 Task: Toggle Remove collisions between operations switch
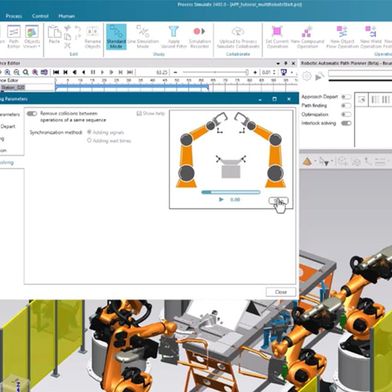32,114
